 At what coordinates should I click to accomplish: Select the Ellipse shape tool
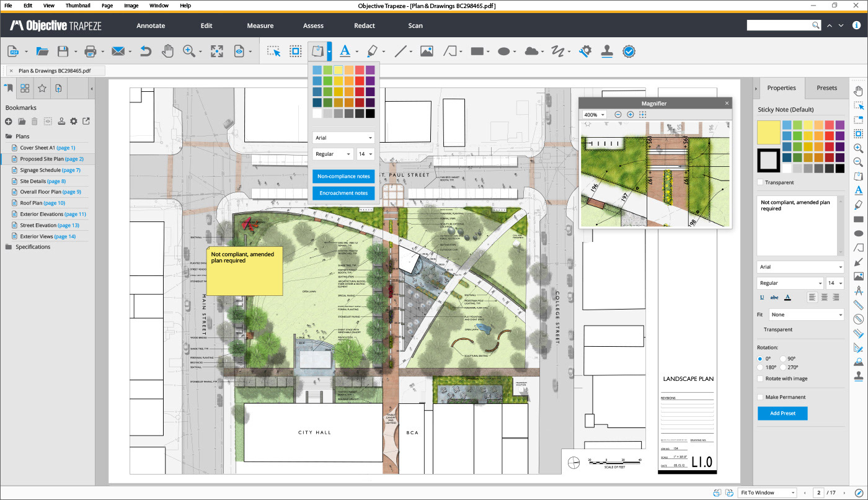coord(503,51)
